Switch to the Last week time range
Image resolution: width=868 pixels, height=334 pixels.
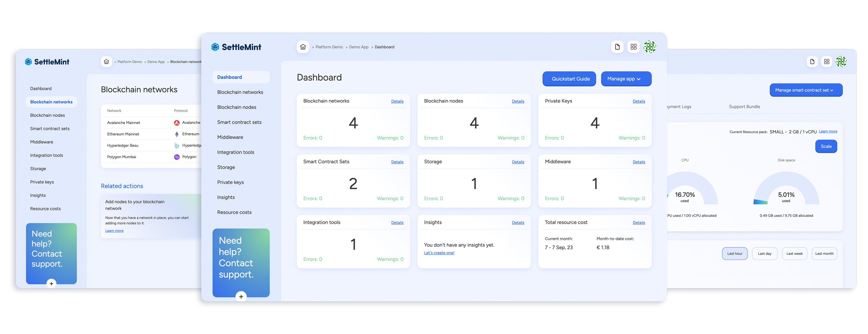794,253
